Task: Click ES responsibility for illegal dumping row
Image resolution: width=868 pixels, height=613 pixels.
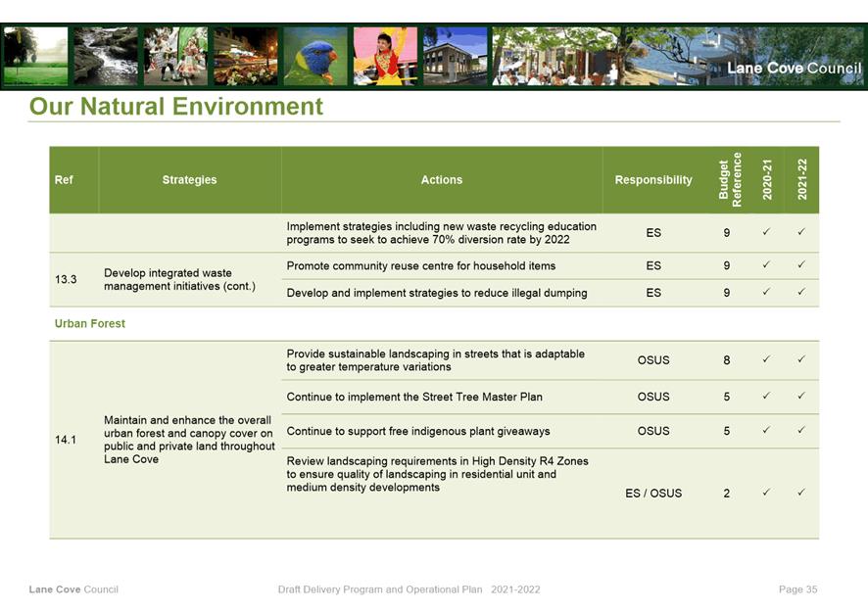Action: 653,293
